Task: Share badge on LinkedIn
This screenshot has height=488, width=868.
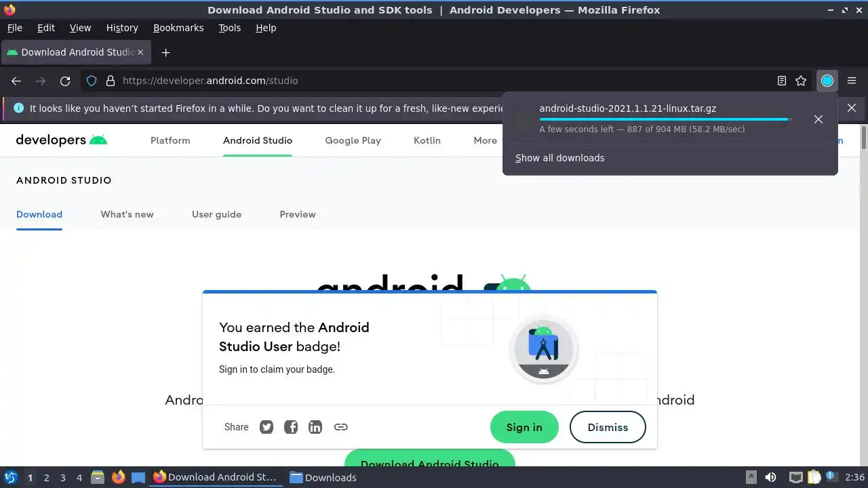Action: [315, 427]
